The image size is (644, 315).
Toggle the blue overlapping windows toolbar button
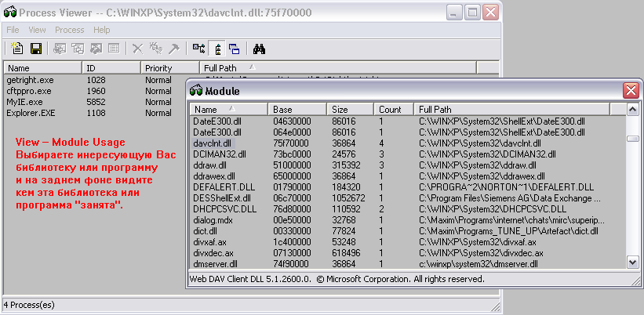pos(235,49)
